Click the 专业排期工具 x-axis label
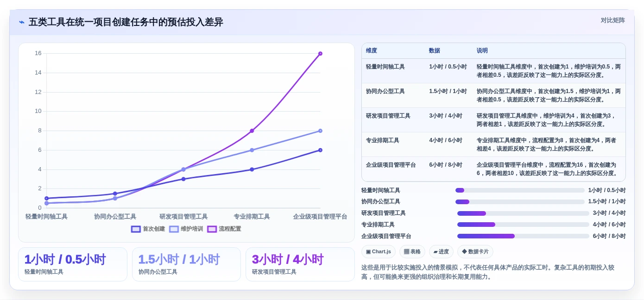 [252, 217]
